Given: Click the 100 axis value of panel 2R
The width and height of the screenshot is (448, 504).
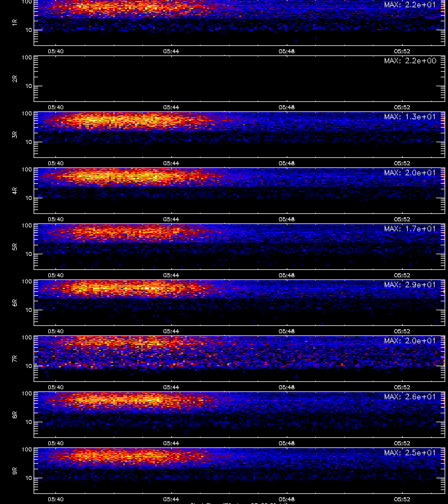Looking at the screenshot, I should (x=27, y=58).
